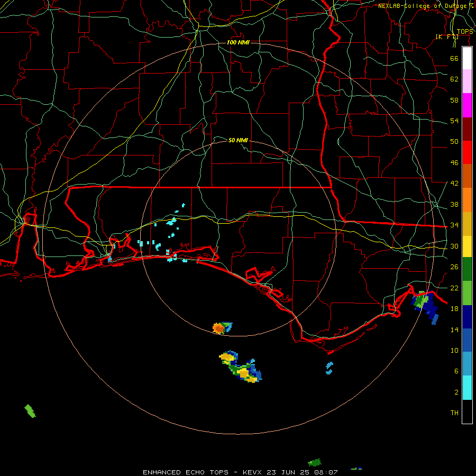This screenshot has width=476, height=476.
Task: Click the navy and green echo on the right
Action: tap(425, 307)
